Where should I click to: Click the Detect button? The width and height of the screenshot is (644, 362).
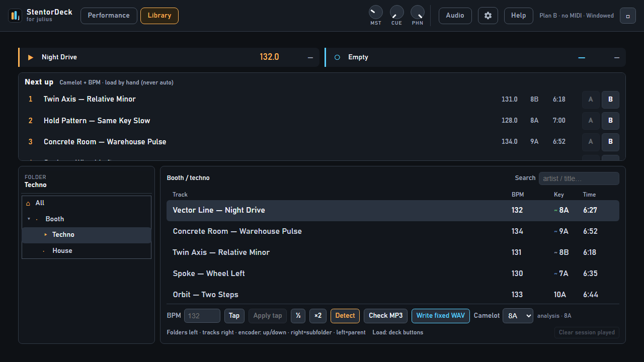345,316
